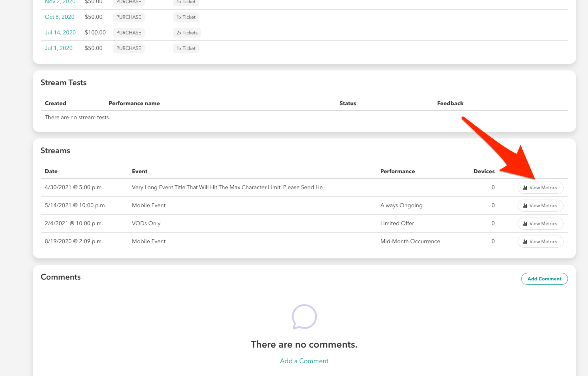
Task: Click the Always Ongoing performance cell
Action: click(x=401, y=205)
